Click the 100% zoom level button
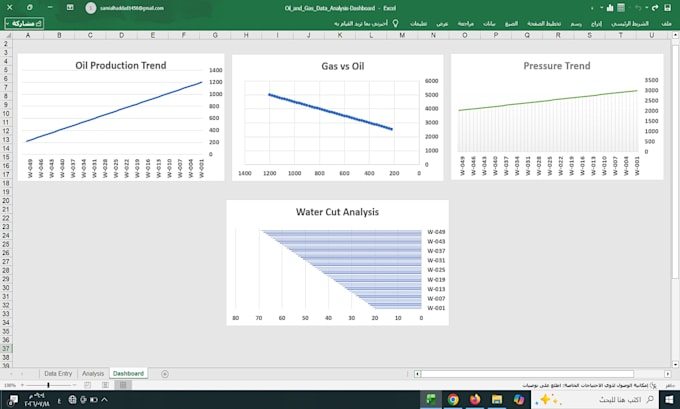The image size is (680, 409). point(10,385)
